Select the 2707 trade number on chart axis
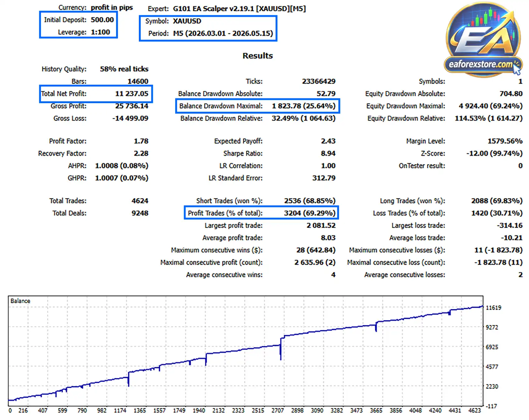 click(x=277, y=411)
